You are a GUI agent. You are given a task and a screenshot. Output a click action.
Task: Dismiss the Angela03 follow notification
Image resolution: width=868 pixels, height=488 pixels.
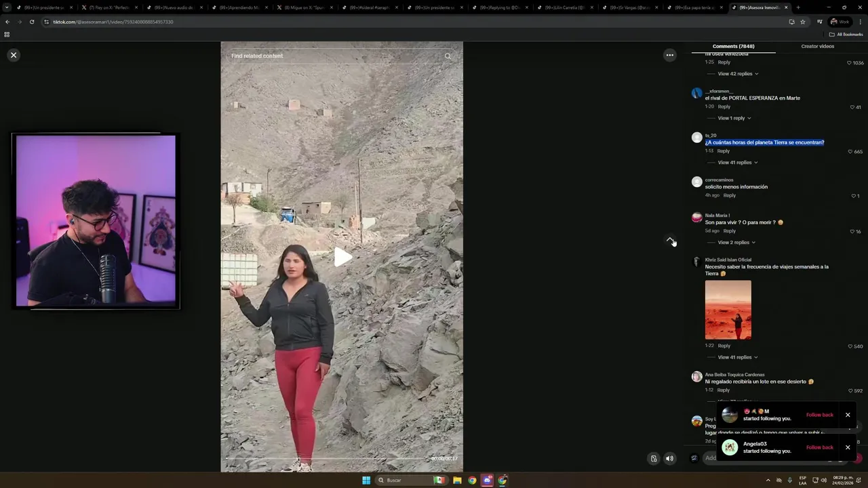pos(848,447)
